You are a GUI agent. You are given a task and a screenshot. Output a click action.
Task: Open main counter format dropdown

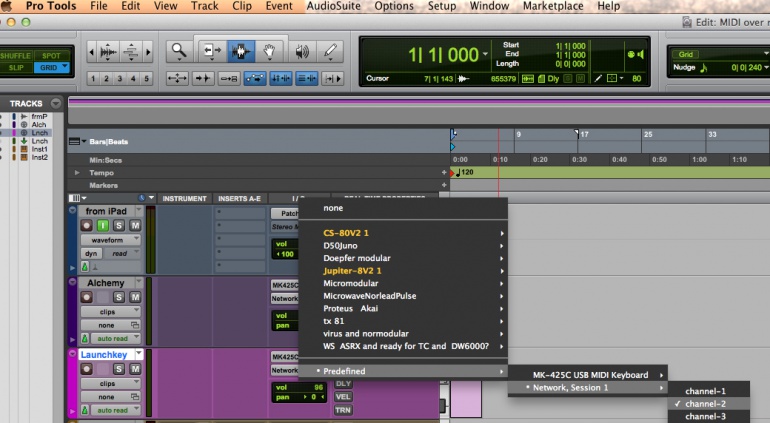click(x=485, y=55)
